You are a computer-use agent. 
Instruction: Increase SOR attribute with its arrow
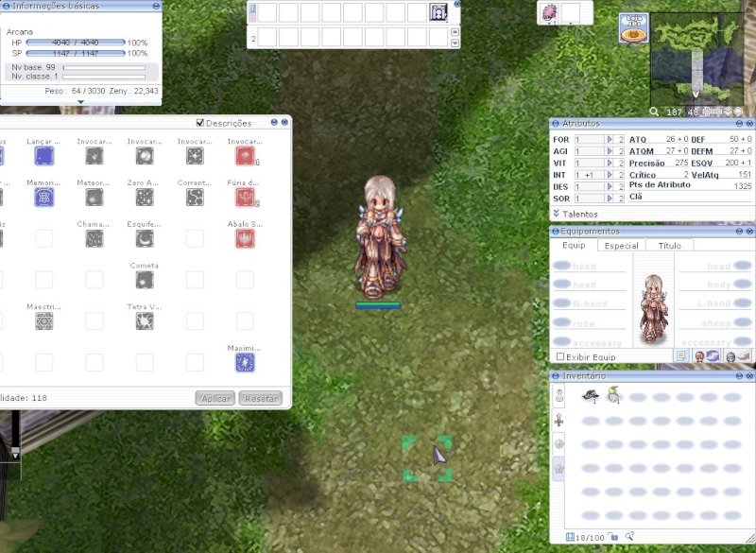coord(610,199)
